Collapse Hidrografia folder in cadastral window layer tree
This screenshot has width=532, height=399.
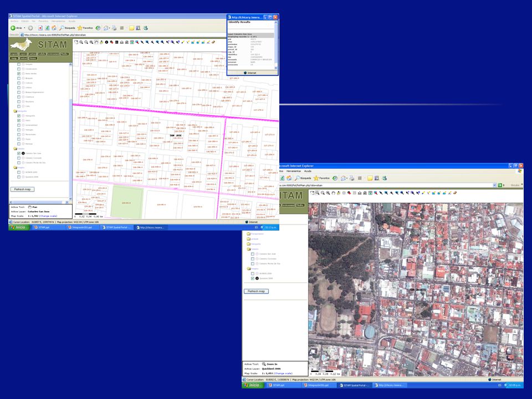[x=15, y=111]
